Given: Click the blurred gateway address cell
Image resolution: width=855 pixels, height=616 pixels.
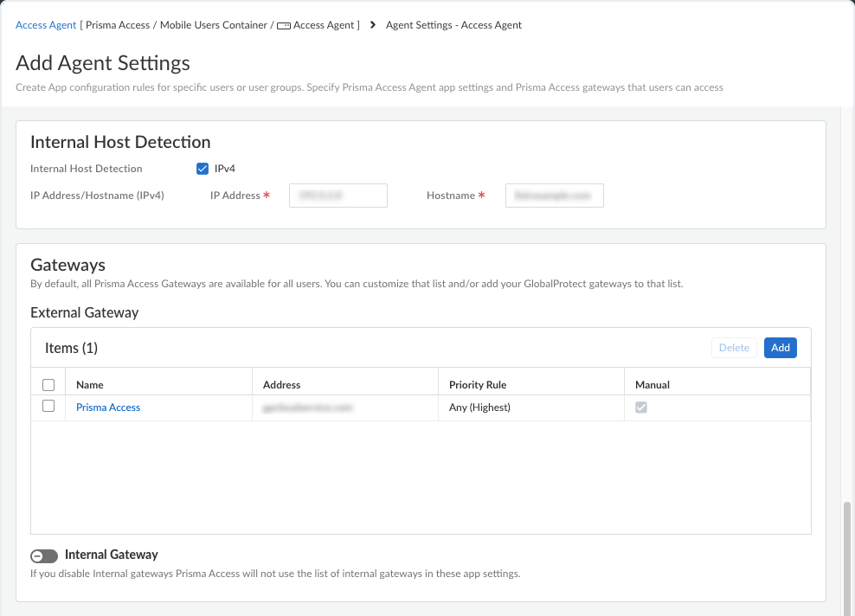Looking at the screenshot, I should click(307, 407).
